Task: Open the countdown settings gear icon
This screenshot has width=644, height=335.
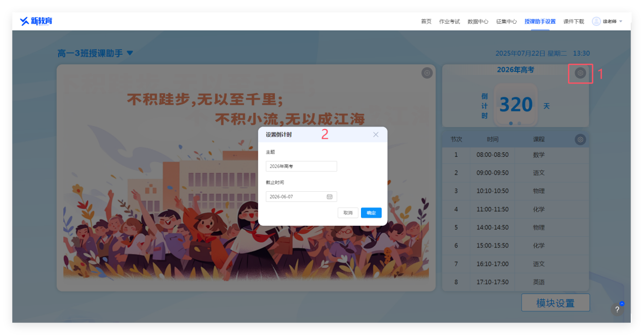Action: [x=580, y=73]
